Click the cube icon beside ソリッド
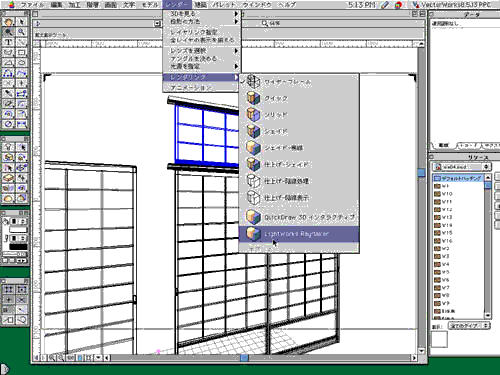Viewport: 500px width, 375px height. click(253, 115)
